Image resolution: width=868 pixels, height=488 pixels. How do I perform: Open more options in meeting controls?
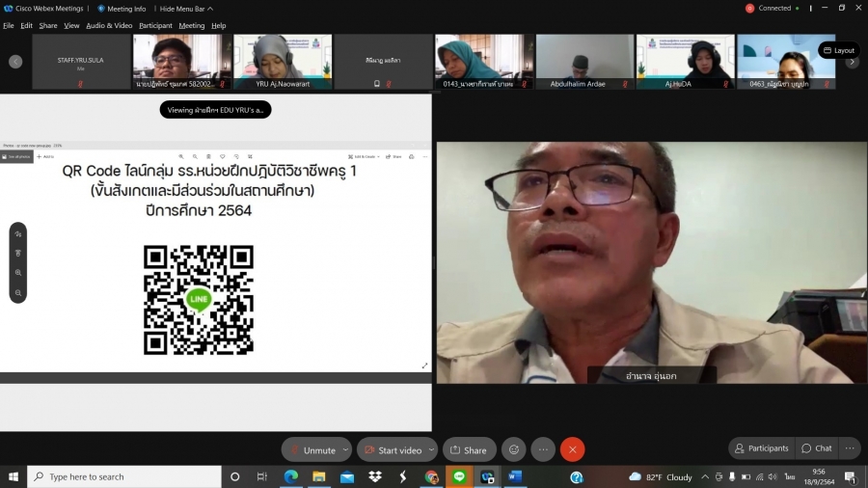click(x=543, y=449)
